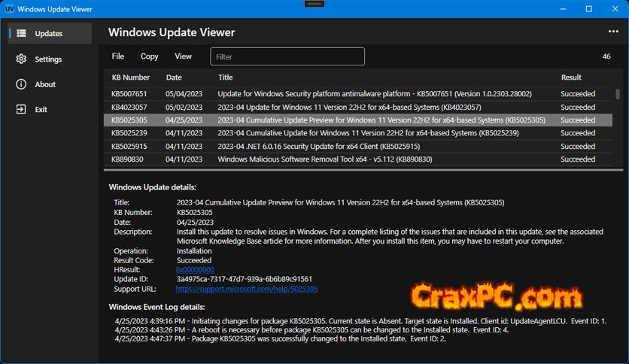The height and width of the screenshot is (364, 629).
Task: Open the File menu
Action: click(x=118, y=56)
